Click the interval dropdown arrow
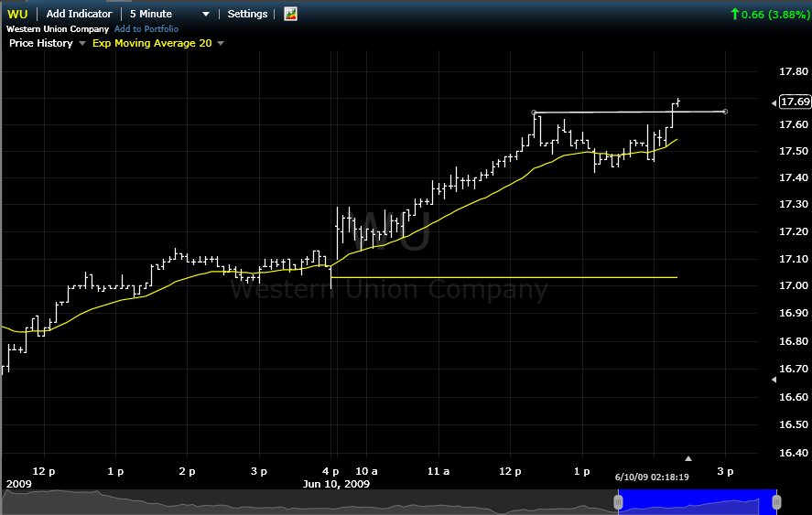812x515 pixels. pyautogui.click(x=206, y=14)
